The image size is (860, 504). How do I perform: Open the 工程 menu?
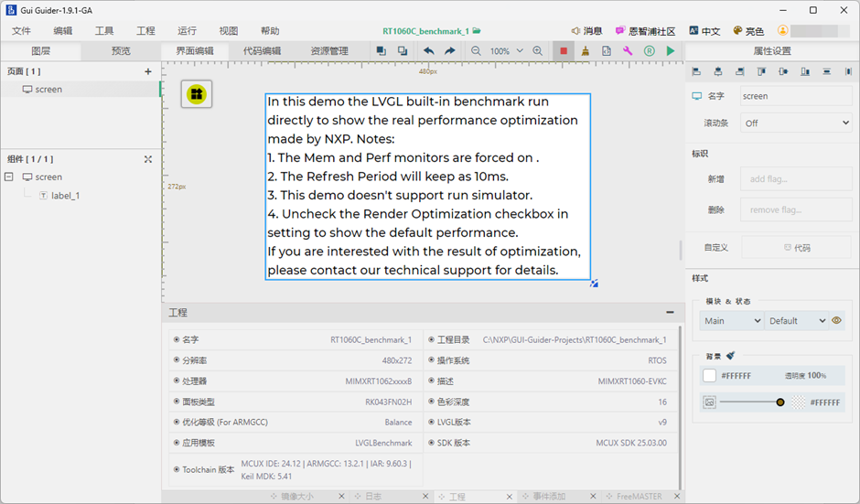[x=145, y=31]
